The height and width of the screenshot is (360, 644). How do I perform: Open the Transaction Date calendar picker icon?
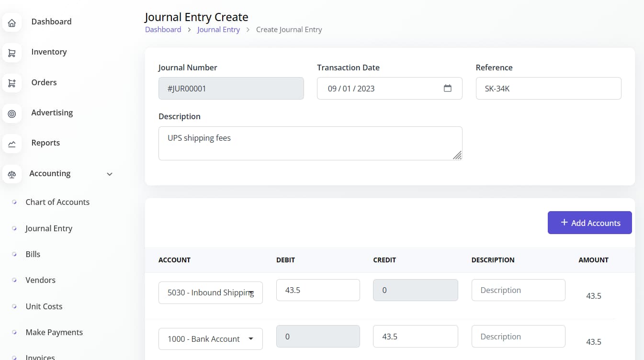[447, 89]
